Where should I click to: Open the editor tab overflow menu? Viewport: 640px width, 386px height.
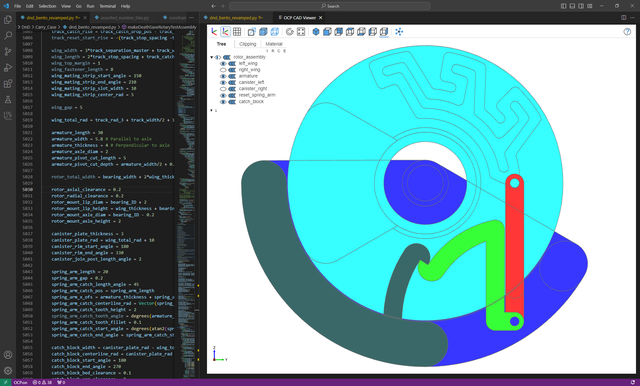(x=191, y=18)
